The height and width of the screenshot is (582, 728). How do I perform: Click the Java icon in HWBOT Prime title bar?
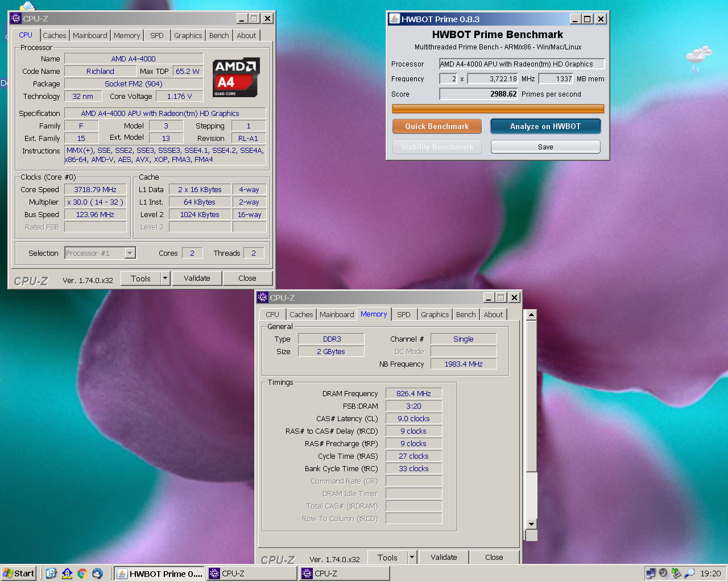(x=394, y=19)
